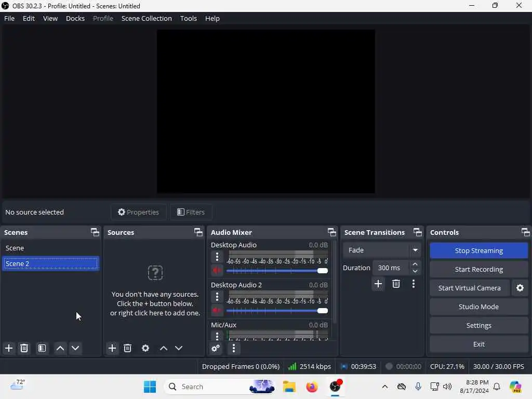Expand the Fade transition dropdown
Image resolution: width=532 pixels, height=399 pixels.
pyautogui.click(x=415, y=250)
